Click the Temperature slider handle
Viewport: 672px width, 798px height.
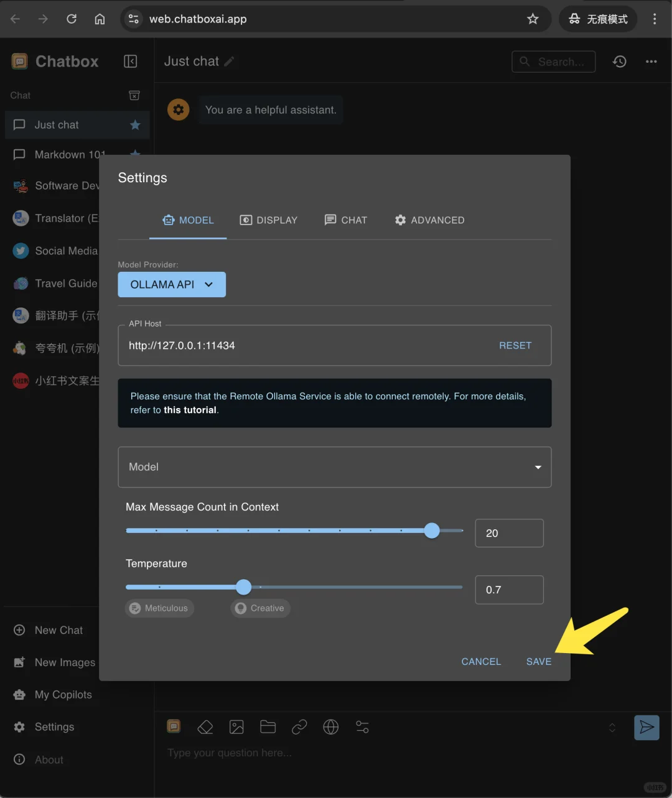point(244,587)
